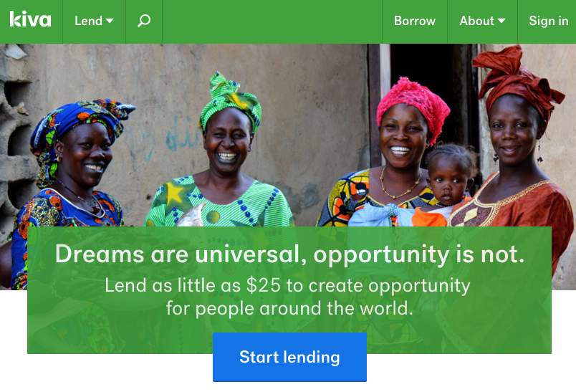Screen dimensions: 576x392
Task: Select Sign in from the header
Action: point(549,21)
